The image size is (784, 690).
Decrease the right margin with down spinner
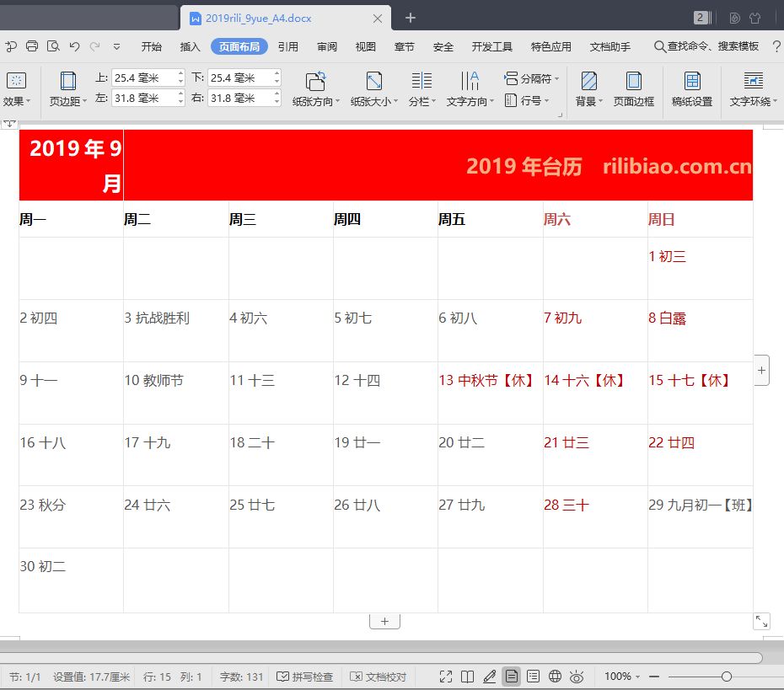pos(277,102)
